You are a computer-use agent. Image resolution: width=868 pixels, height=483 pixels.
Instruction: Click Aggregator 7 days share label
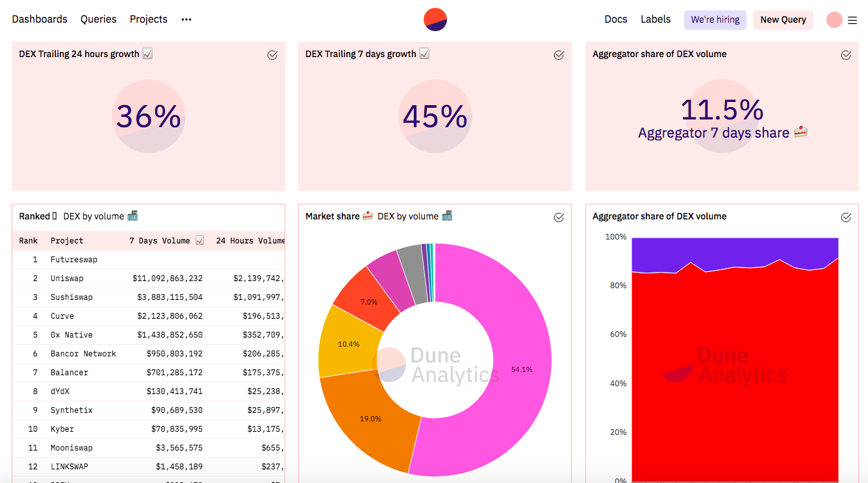[722, 133]
